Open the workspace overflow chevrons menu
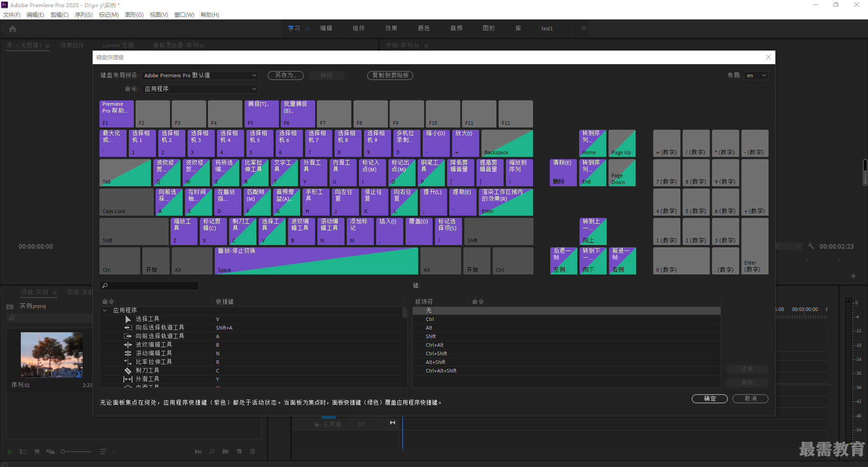This screenshot has height=467, width=868. click(584, 28)
